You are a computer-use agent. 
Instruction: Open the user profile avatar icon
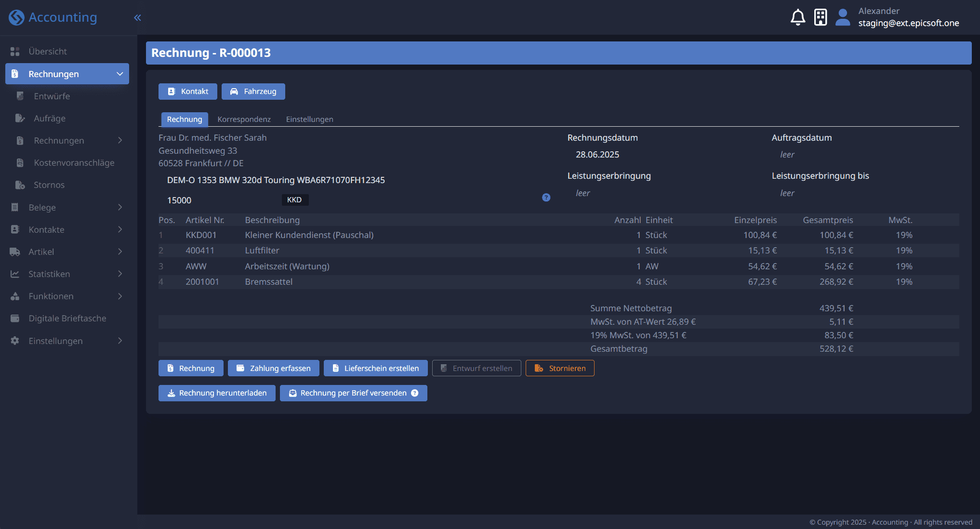[843, 17]
